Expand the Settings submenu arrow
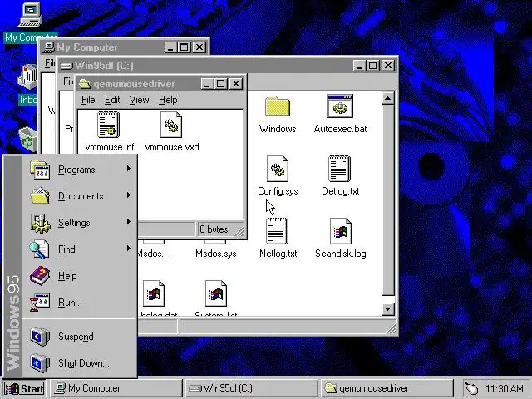The image size is (532, 399). coord(129,222)
